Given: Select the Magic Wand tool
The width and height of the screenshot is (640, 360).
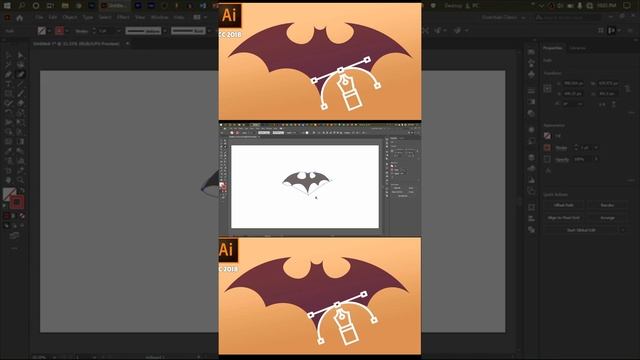Looking at the screenshot, I should coord(8,64).
